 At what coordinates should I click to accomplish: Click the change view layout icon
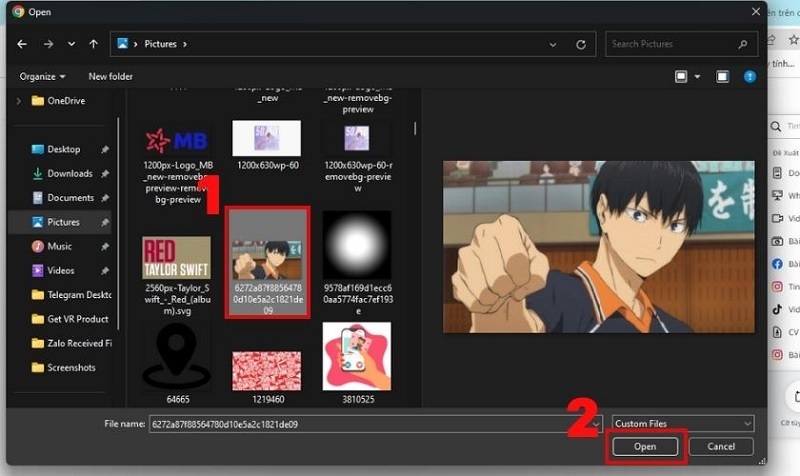point(681,76)
